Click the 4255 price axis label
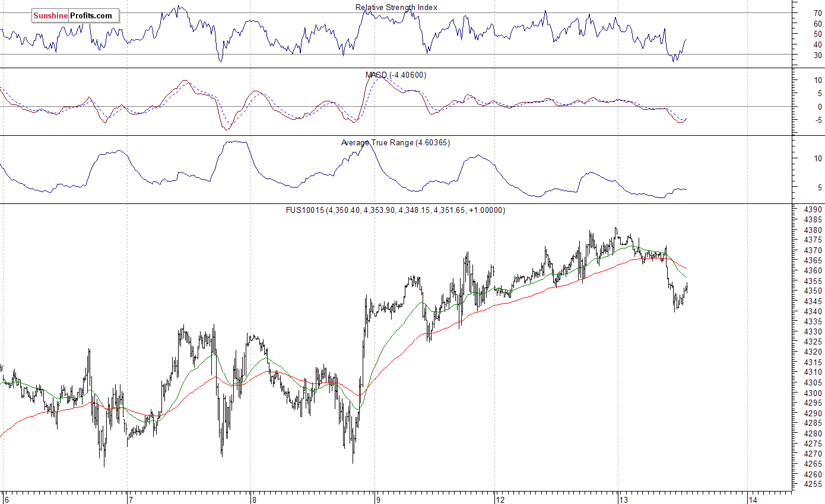The width and height of the screenshot is (825, 504). click(x=813, y=484)
